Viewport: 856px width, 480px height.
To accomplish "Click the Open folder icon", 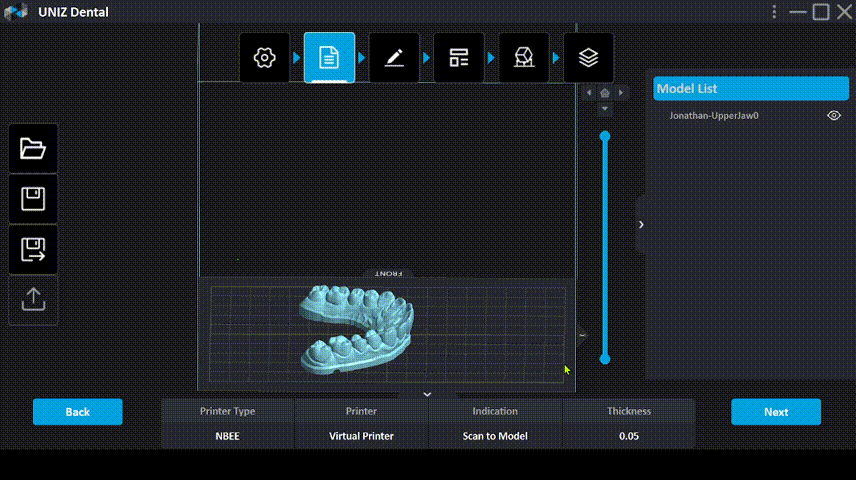I will point(33,149).
